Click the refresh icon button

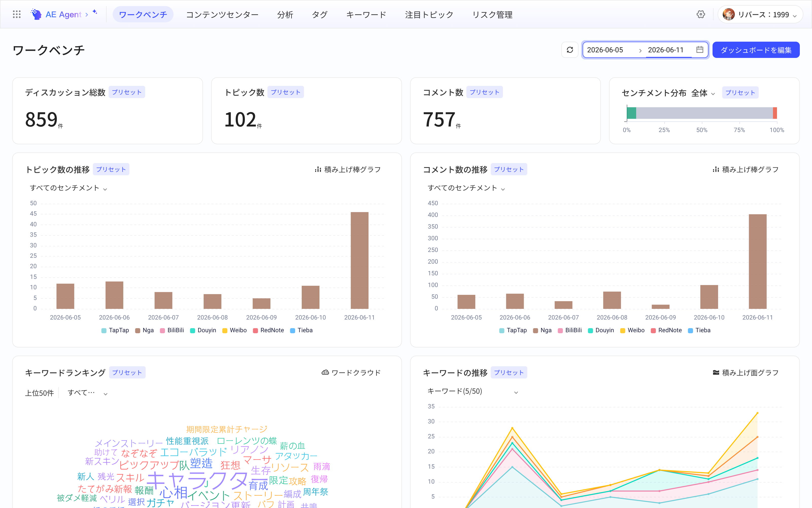click(x=570, y=50)
